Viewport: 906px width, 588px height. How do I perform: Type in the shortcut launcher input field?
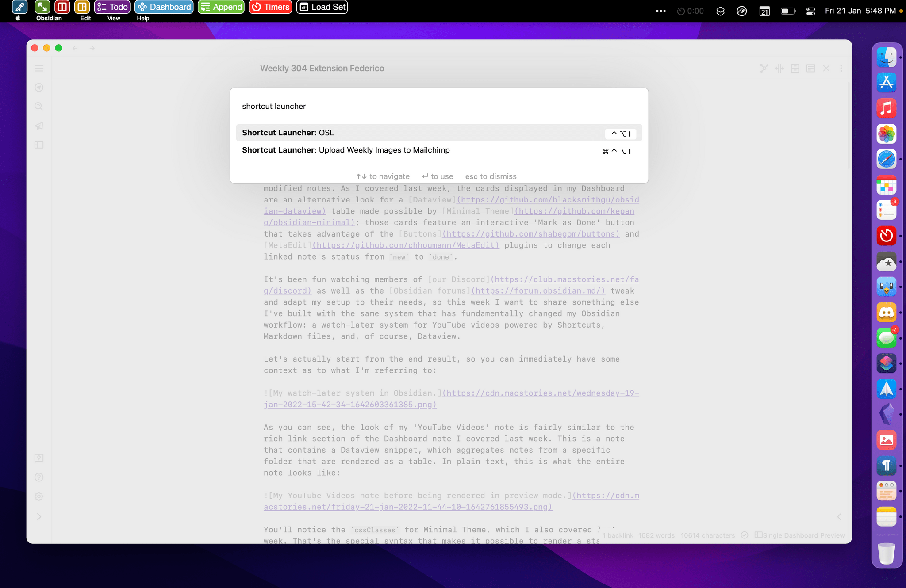coord(438,106)
